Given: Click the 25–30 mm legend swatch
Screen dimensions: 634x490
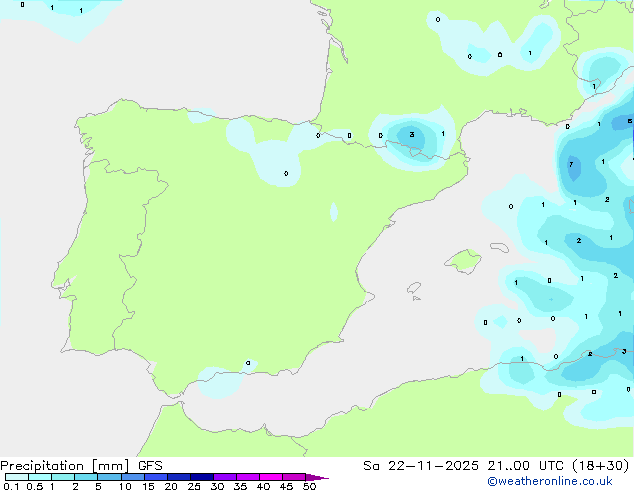Looking at the screenshot, I should 202,477.
